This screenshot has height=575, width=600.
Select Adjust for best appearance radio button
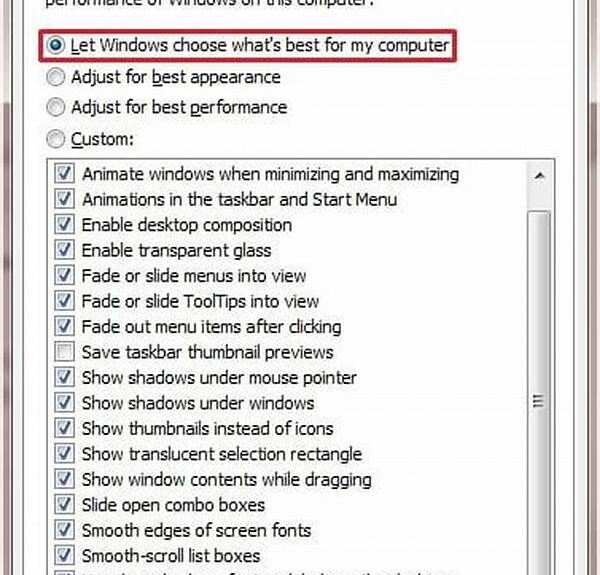(x=56, y=77)
